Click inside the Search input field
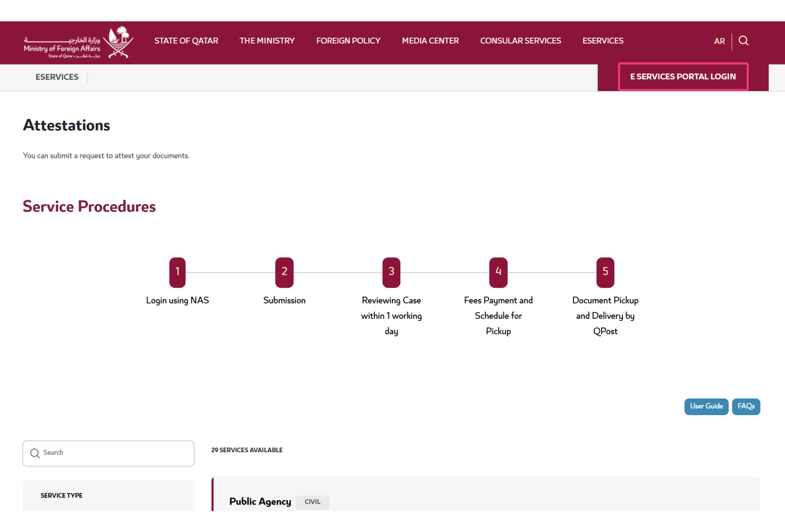 point(109,453)
